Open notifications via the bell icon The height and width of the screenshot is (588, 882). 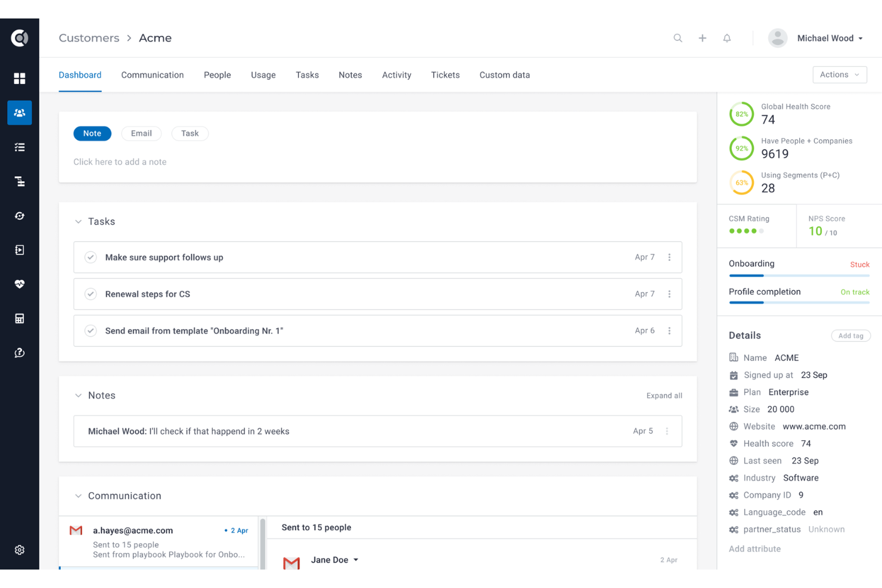726,38
